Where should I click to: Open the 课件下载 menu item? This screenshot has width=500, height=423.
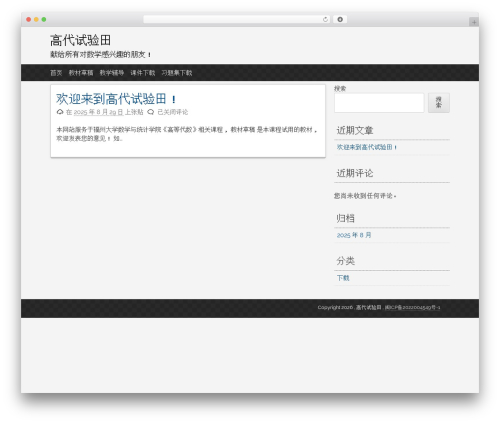[x=143, y=73]
